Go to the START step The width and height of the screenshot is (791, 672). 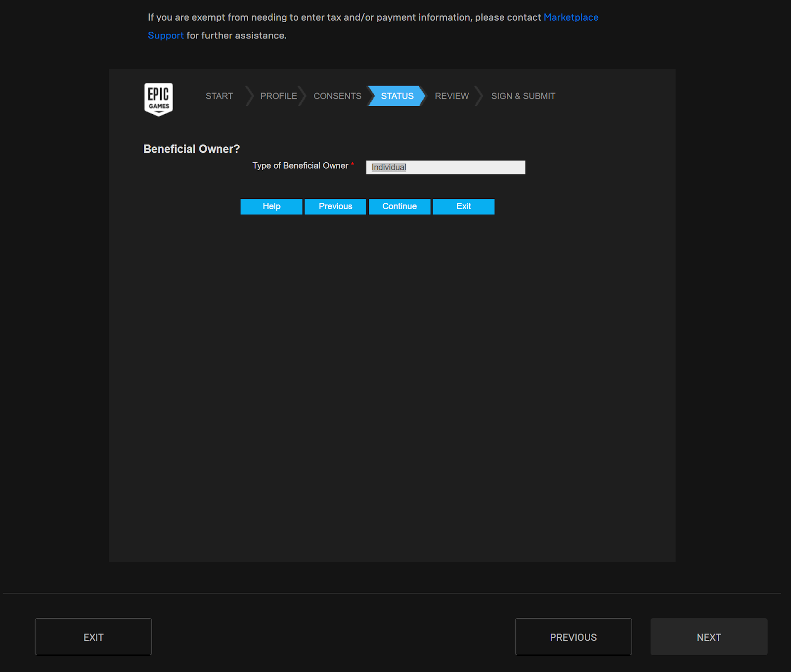[x=220, y=96]
